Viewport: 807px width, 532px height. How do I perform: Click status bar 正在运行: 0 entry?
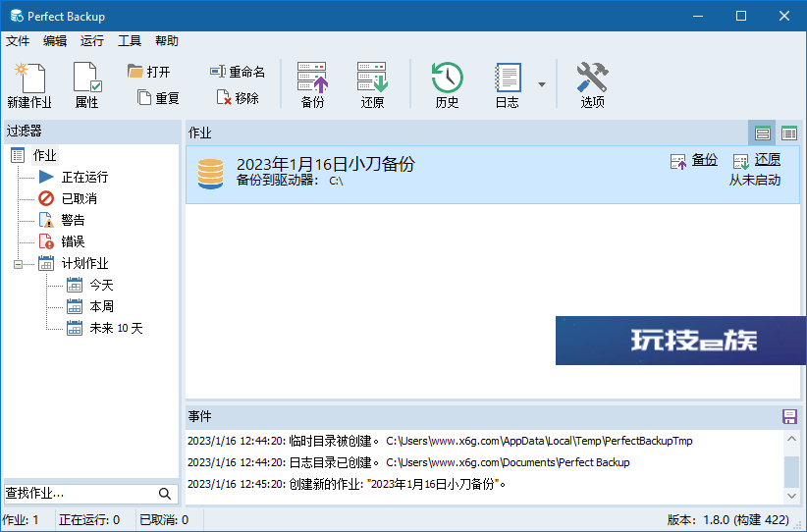tap(89, 520)
